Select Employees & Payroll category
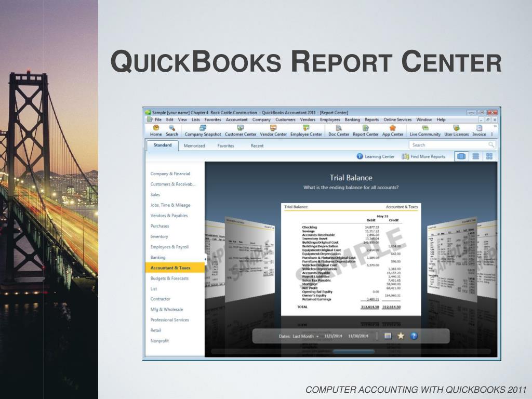Screen dimensions: 532x399 [169, 247]
